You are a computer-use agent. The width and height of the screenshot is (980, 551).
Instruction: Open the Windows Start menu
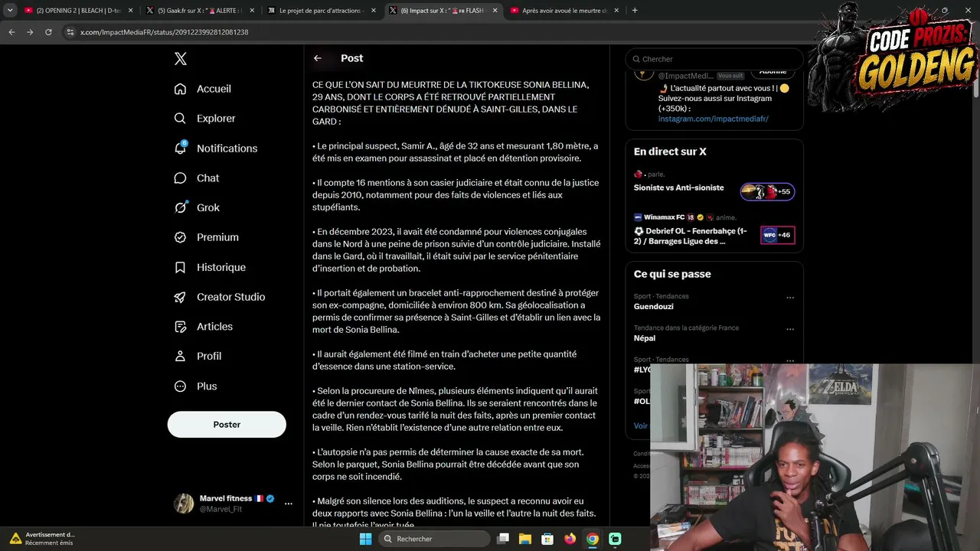pyautogui.click(x=366, y=539)
